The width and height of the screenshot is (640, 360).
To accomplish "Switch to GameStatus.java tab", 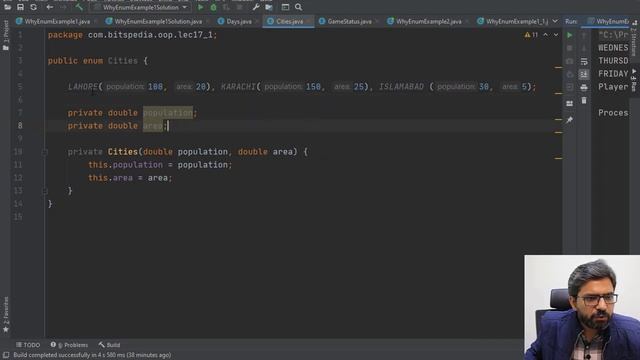I will coord(349,21).
